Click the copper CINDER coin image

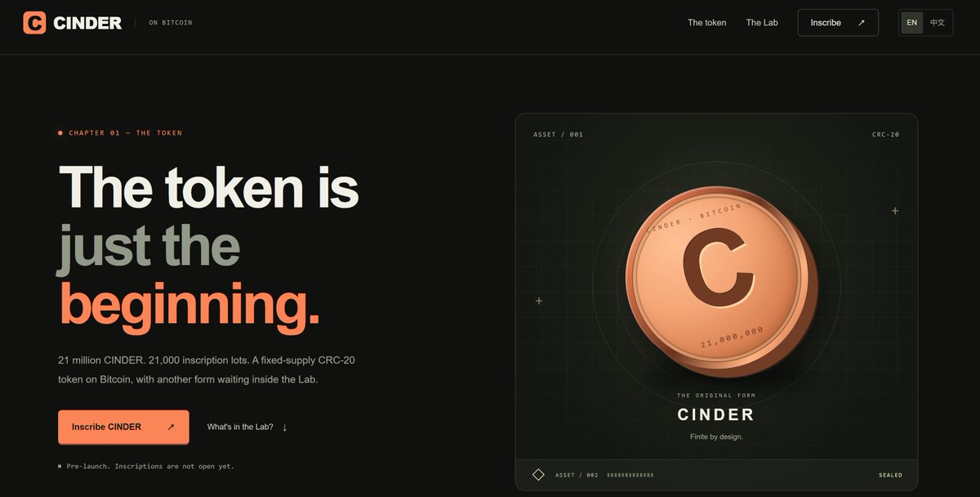point(721,280)
